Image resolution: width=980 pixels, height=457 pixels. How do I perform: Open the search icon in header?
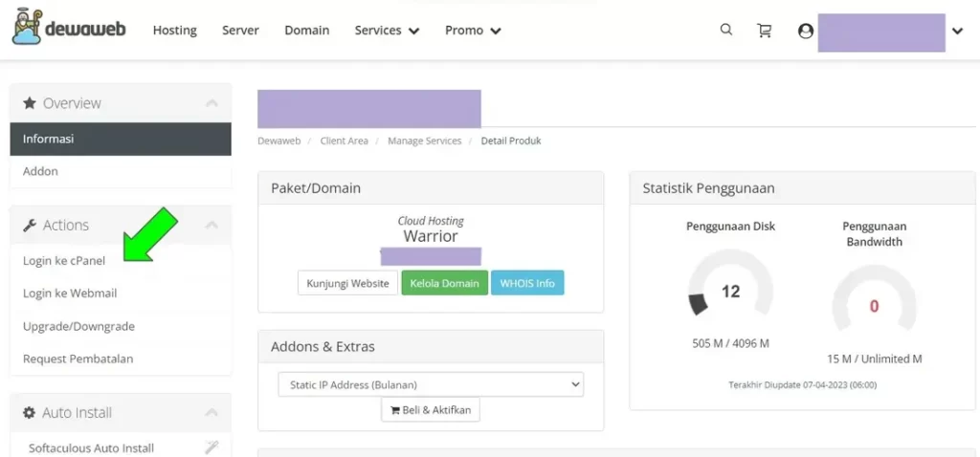click(725, 30)
